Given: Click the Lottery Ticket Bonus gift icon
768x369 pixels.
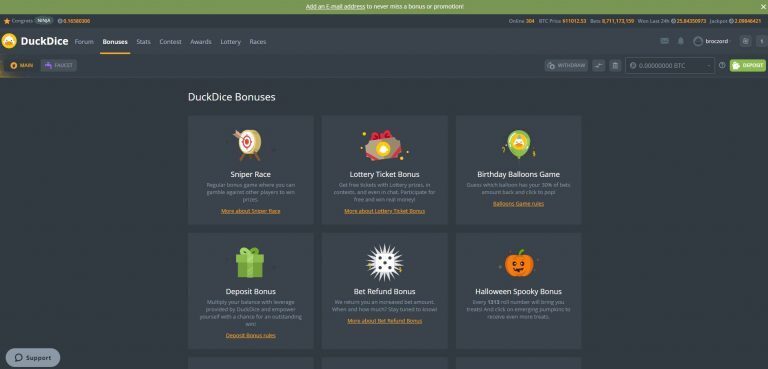Looking at the screenshot, I should (x=384, y=146).
